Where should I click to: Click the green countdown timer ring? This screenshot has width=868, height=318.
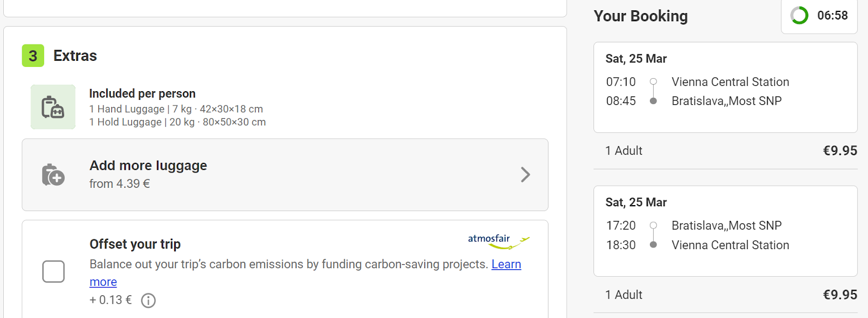coord(799,16)
